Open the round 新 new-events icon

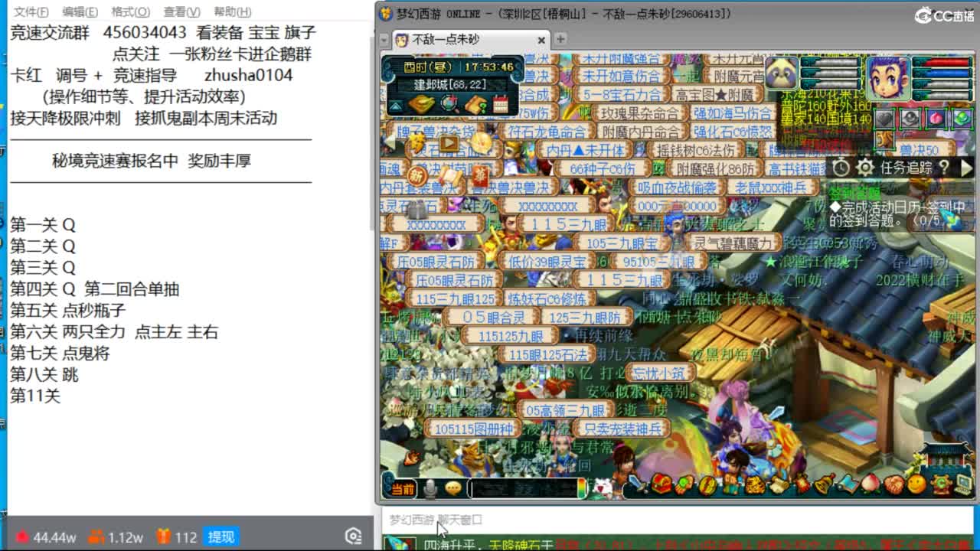[x=418, y=174]
